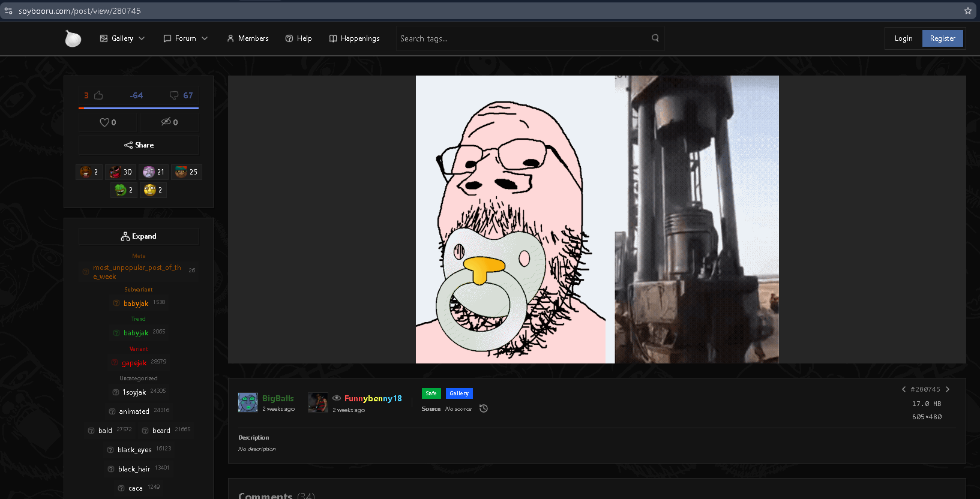This screenshot has width=980, height=499.
Task: Open the babyjak subvariant tag link
Action: 136,303
